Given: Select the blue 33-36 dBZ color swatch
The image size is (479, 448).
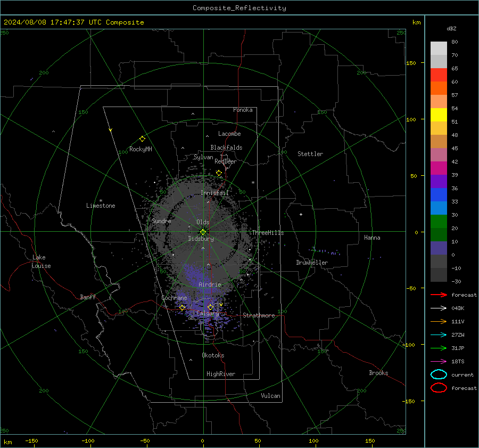Looking at the screenshot, I should [439, 194].
